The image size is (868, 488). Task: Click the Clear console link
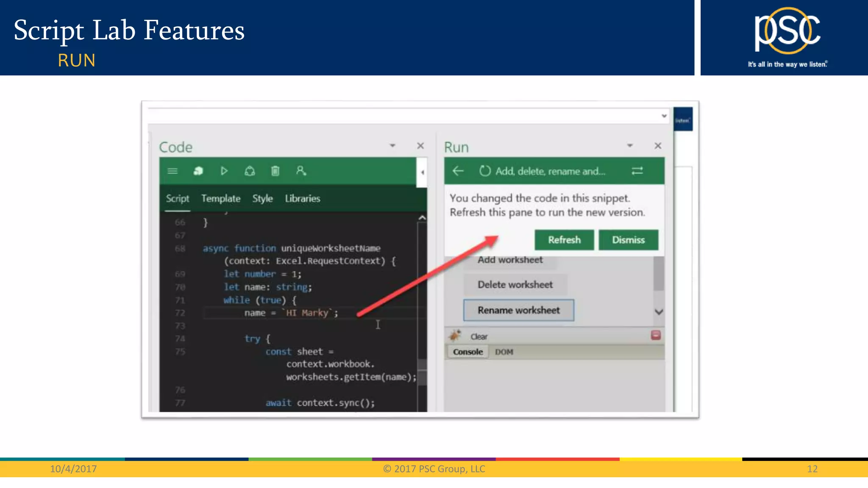tap(479, 337)
